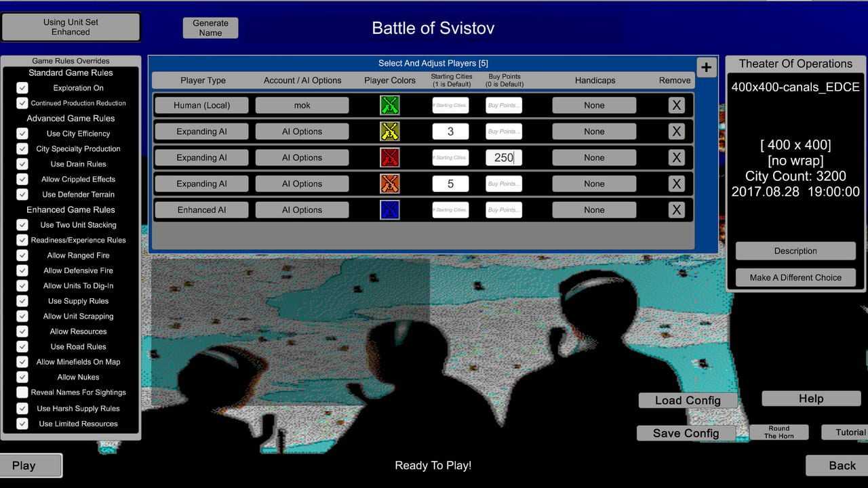Image resolution: width=868 pixels, height=488 pixels.
Task: Disable the Allow Nukes rule
Action: 22,377
